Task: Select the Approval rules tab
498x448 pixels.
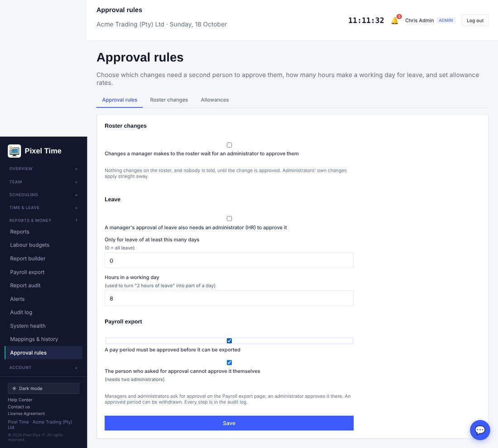Action: 120,100
